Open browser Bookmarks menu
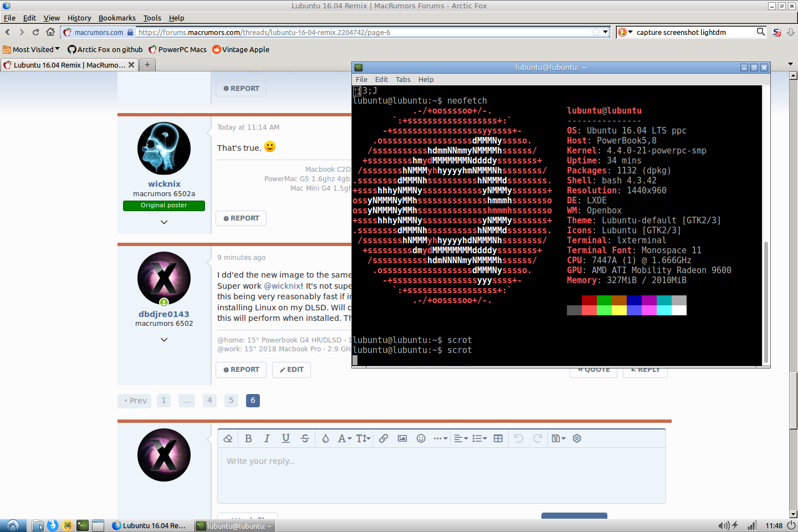Viewport: 798px width, 532px height. [x=117, y=18]
